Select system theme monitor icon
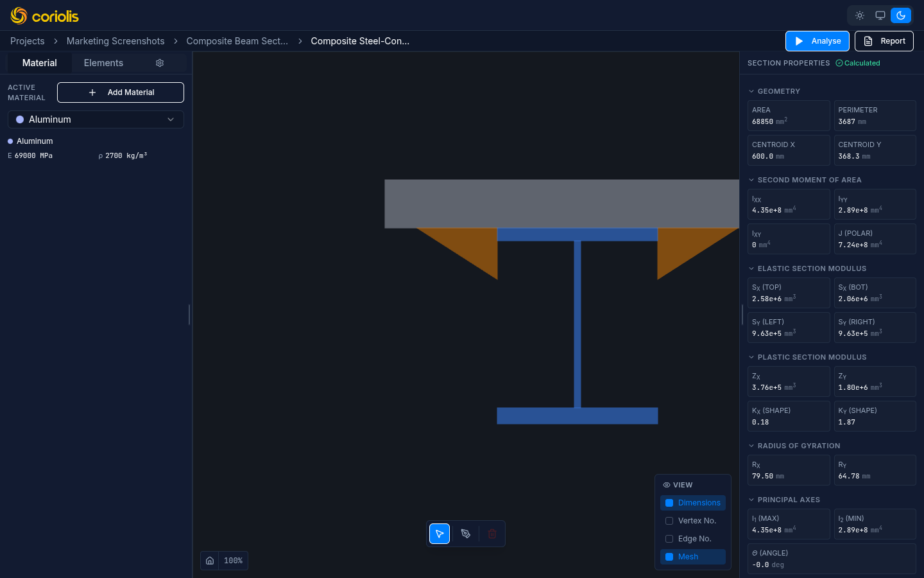Viewport: 924px width, 578px height. pos(880,15)
